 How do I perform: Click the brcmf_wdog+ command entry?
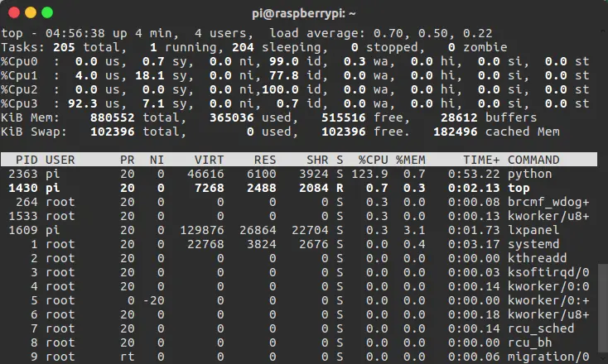548,202
